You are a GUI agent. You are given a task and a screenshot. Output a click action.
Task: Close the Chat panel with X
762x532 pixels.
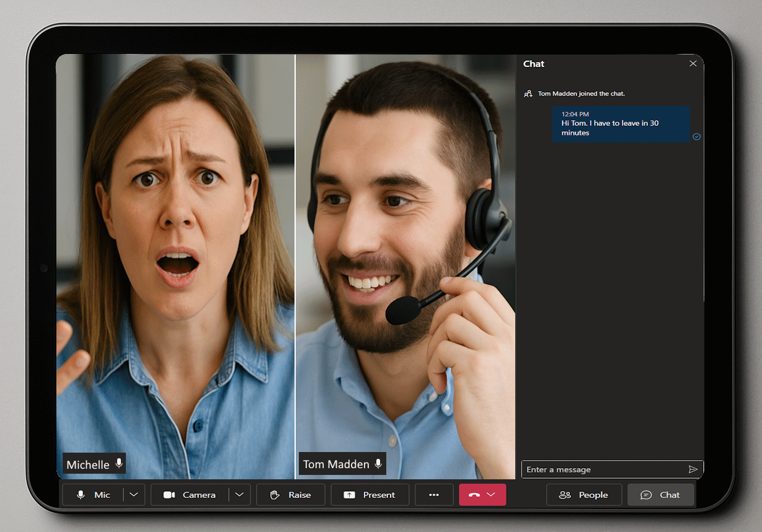693,64
